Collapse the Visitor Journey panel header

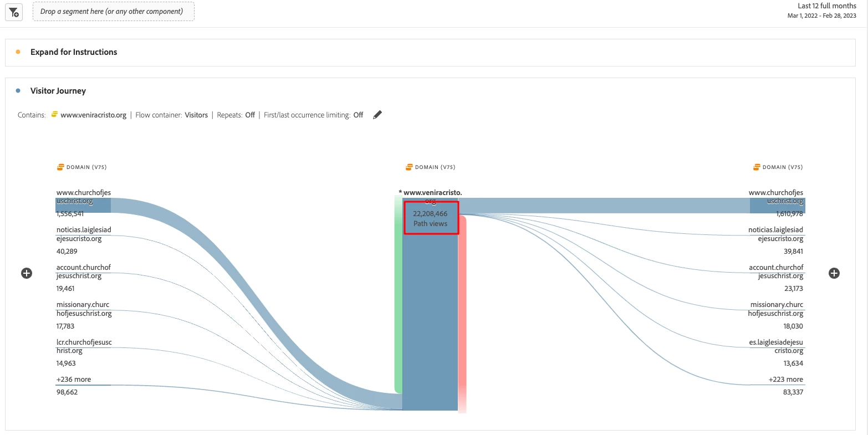tap(58, 91)
